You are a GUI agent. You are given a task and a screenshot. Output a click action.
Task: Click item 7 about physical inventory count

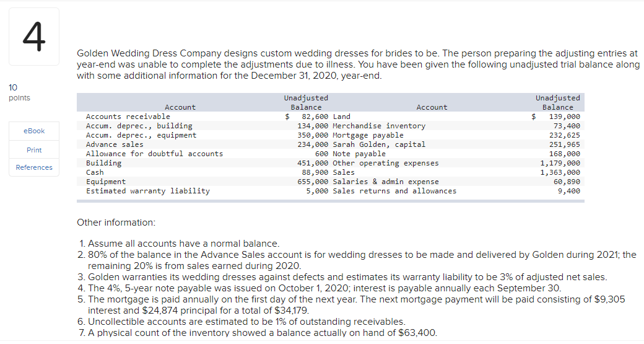tap(258, 332)
